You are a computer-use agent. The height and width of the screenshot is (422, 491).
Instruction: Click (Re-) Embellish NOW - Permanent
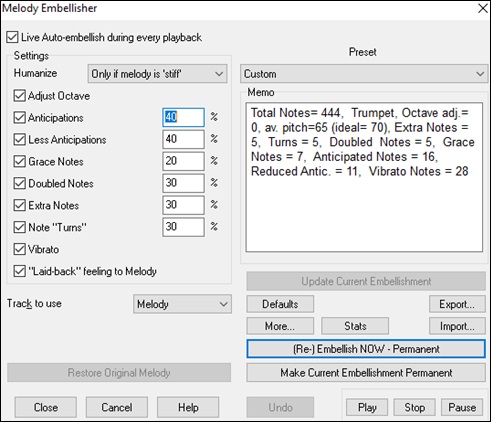click(x=366, y=349)
